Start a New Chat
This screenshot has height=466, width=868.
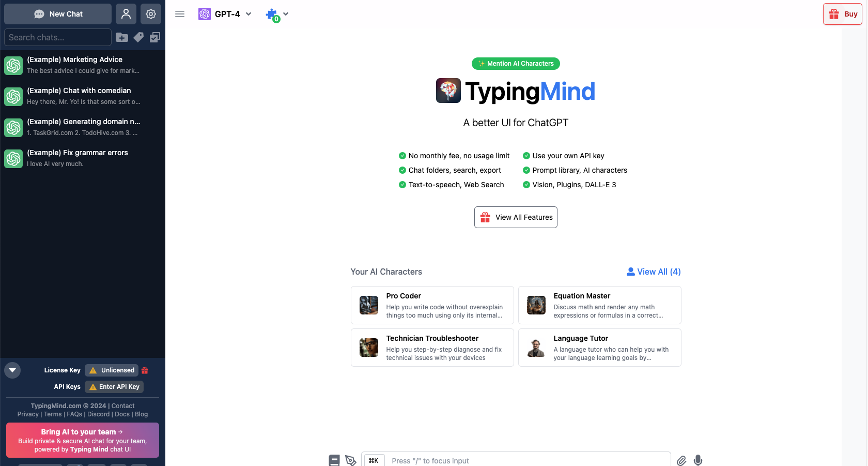click(58, 14)
